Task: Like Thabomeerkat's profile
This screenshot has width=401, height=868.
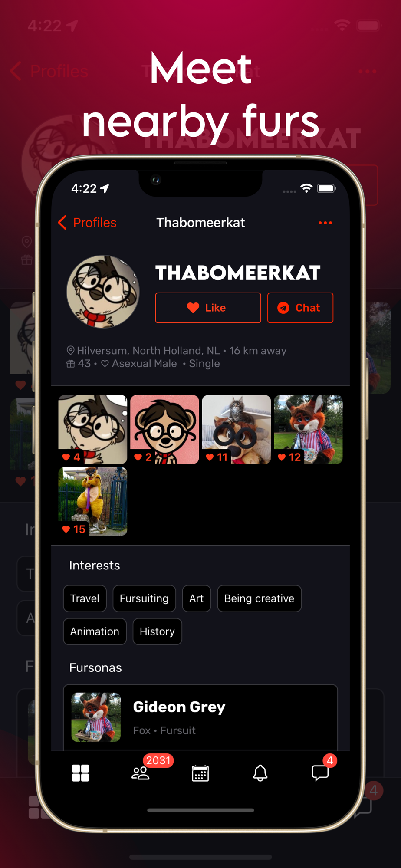Action: (x=208, y=308)
